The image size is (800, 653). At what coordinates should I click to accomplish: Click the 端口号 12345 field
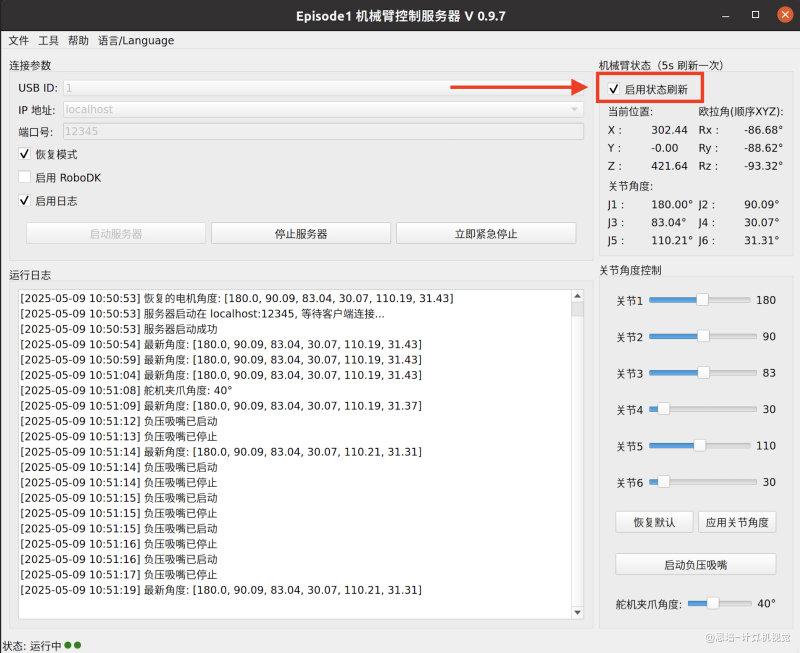(x=323, y=131)
